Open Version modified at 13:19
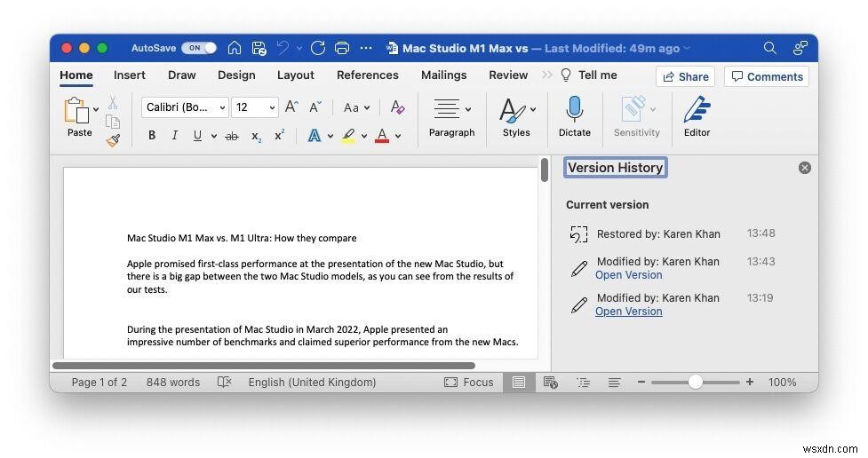 (x=628, y=312)
